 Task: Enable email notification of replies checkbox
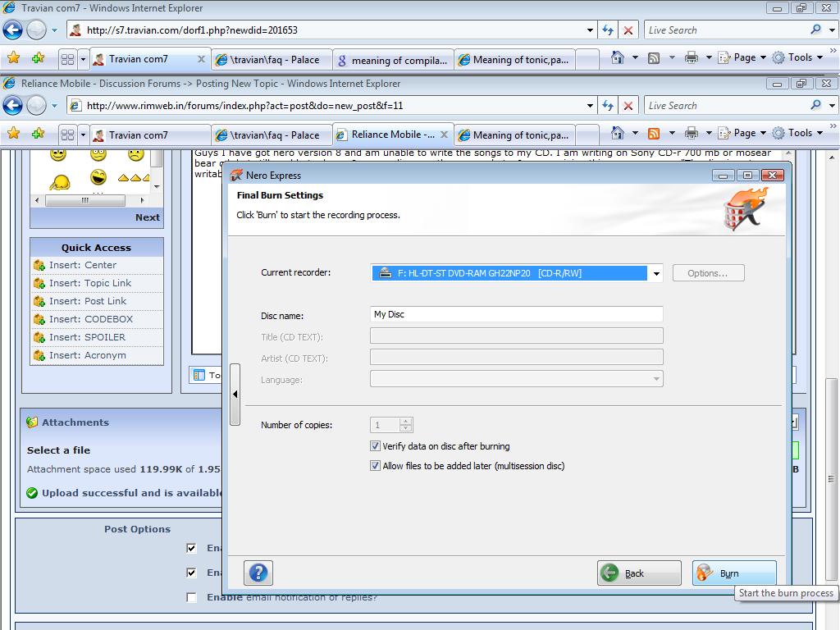click(x=191, y=597)
